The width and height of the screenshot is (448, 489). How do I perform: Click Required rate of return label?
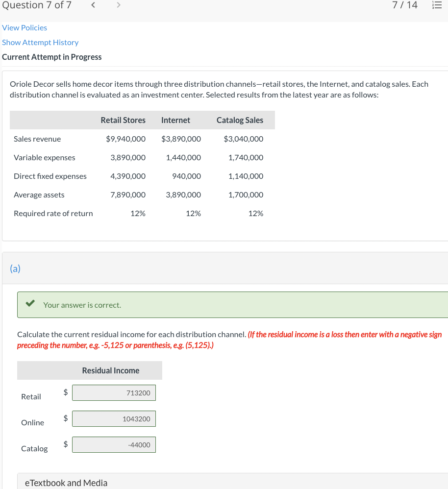[53, 213]
